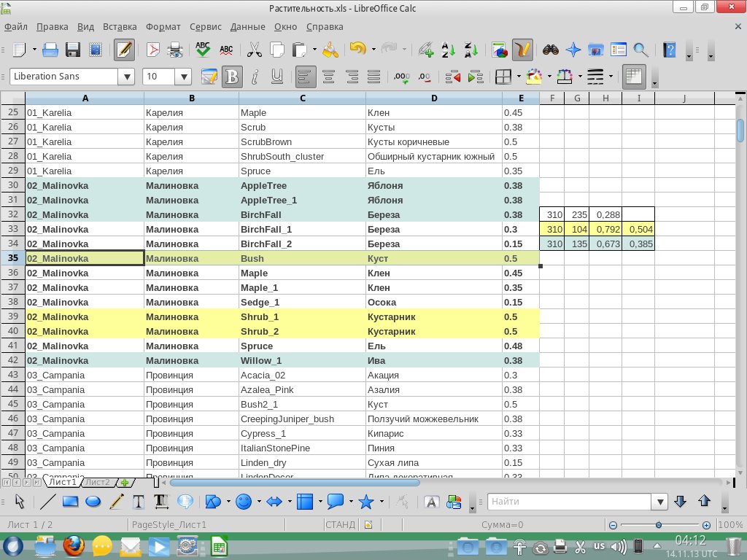Insert a chart from the toolbar
Viewport: 747px width, 560px height.
click(500, 50)
